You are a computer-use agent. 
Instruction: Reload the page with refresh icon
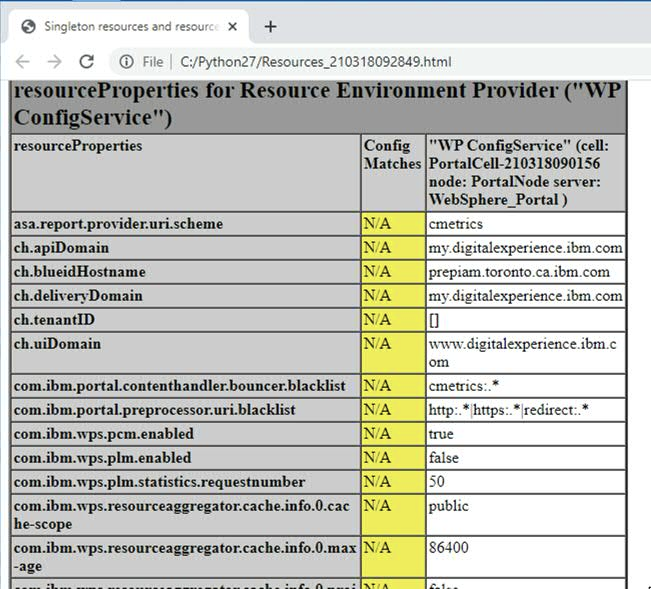(x=86, y=62)
